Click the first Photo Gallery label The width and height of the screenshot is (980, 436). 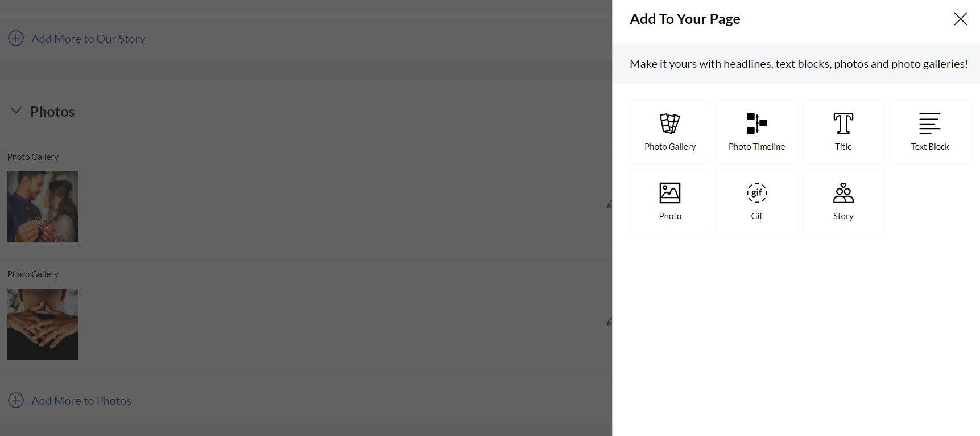pyautogui.click(x=33, y=157)
